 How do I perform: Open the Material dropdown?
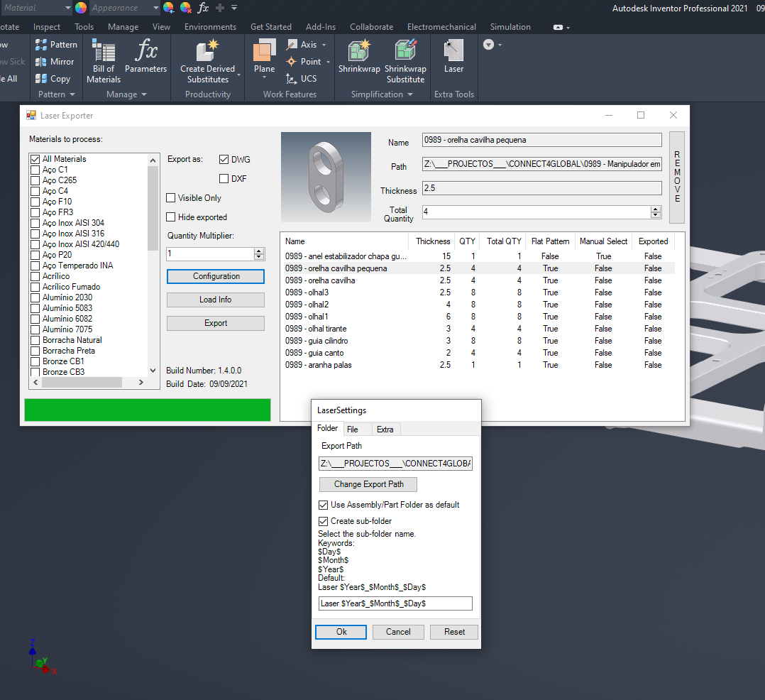click(x=68, y=8)
